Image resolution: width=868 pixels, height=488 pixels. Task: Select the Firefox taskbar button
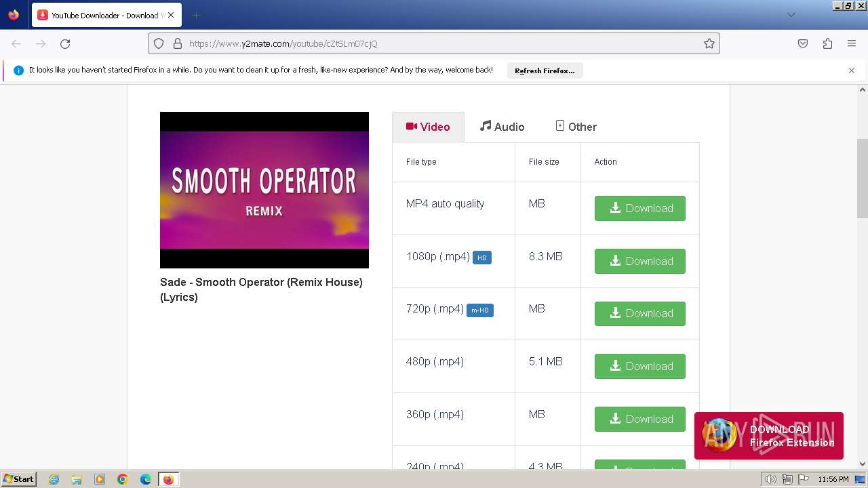click(x=168, y=479)
